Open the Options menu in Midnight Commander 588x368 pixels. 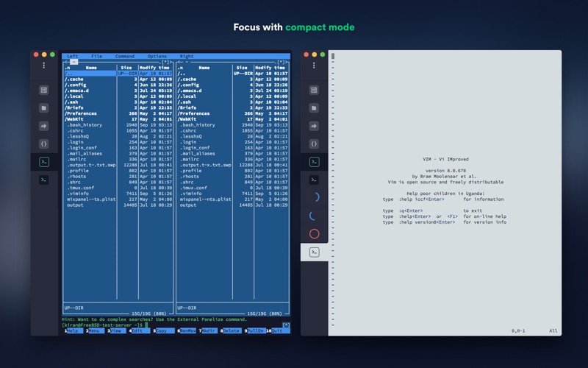[x=157, y=56]
